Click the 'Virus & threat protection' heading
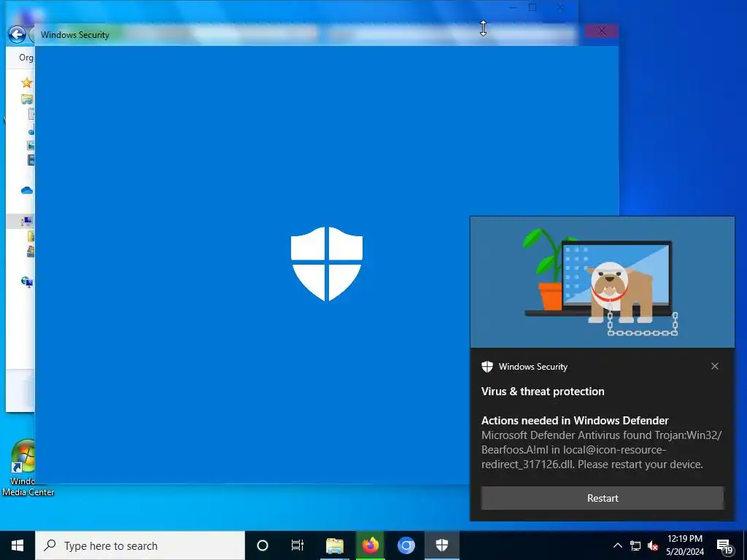Image resolution: width=747 pixels, height=560 pixels. [543, 392]
